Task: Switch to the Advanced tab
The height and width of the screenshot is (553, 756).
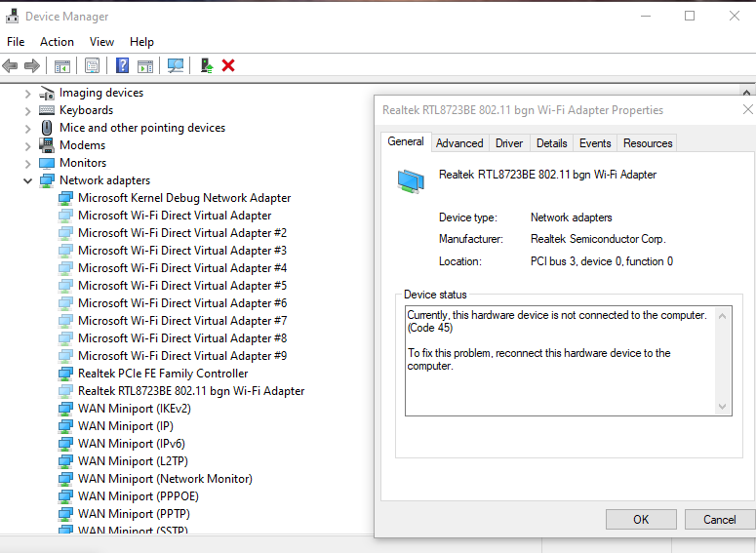Action: 459,143
